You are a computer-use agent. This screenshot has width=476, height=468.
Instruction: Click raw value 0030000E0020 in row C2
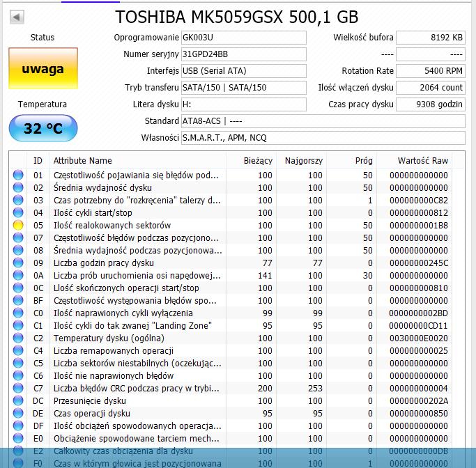coord(419,338)
